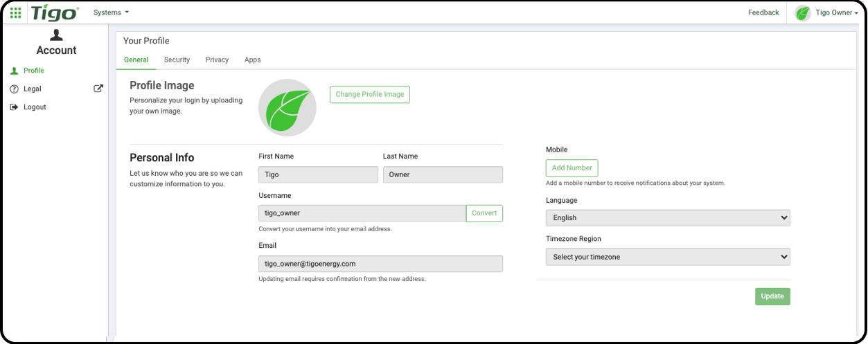Click the Feedback link
Screen dimensions: 868x344
point(763,12)
